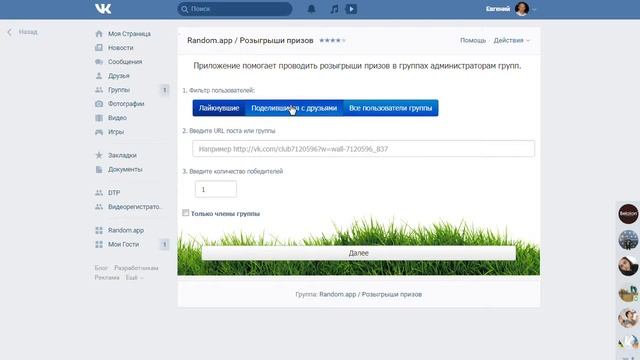Image resolution: width=640 pixels, height=360 pixels.
Task: Click the star icon beside Закладки
Action: [99, 155]
